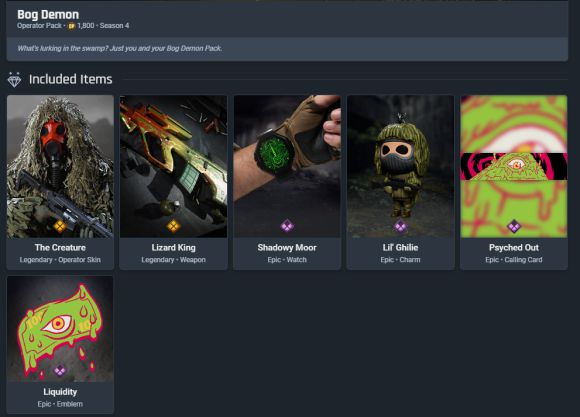Open the Lizard King weapon image

[173, 166]
